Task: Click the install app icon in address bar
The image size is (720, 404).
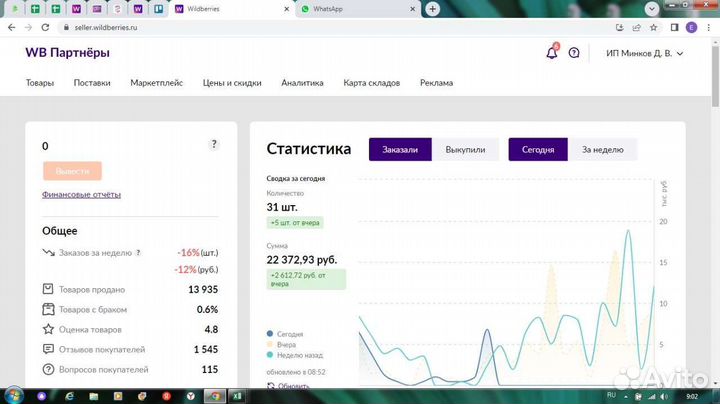Action: point(619,28)
